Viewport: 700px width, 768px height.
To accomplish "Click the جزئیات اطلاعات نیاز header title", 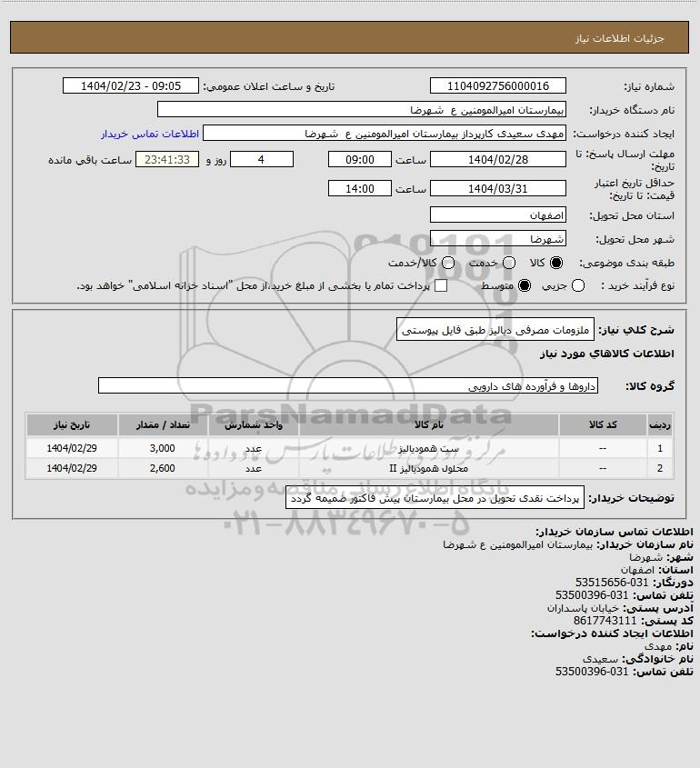I will tap(620, 38).
